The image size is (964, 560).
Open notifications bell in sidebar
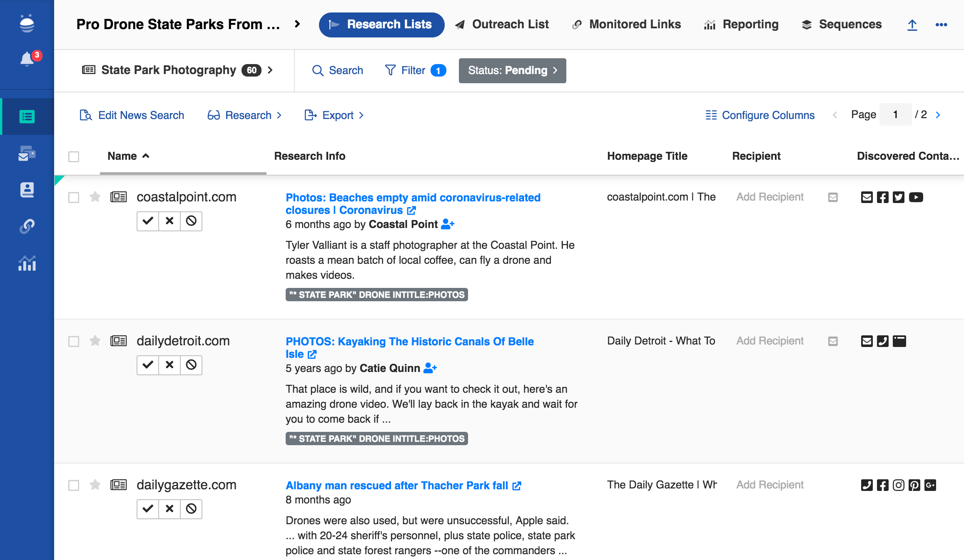point(27,59)
